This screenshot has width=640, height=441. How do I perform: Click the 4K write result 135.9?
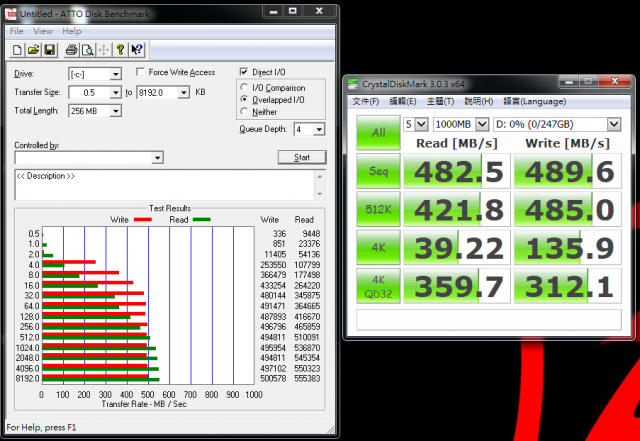568,248
